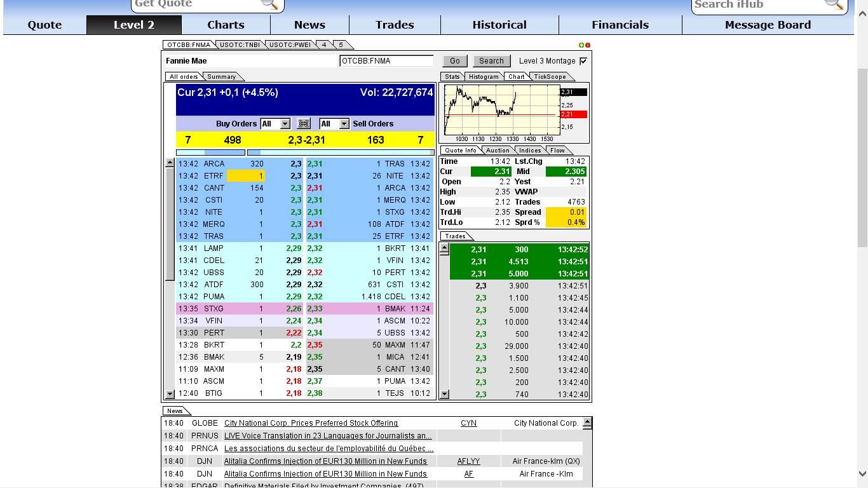
Task: Click the TEJS sell order row
Action: pos(370,393)
